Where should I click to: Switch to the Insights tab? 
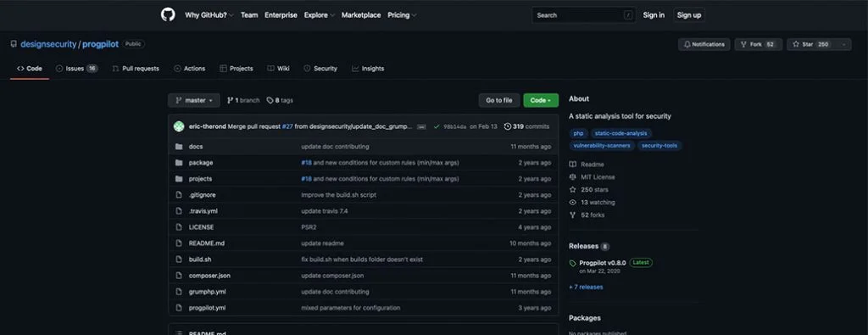click(368, 69)
